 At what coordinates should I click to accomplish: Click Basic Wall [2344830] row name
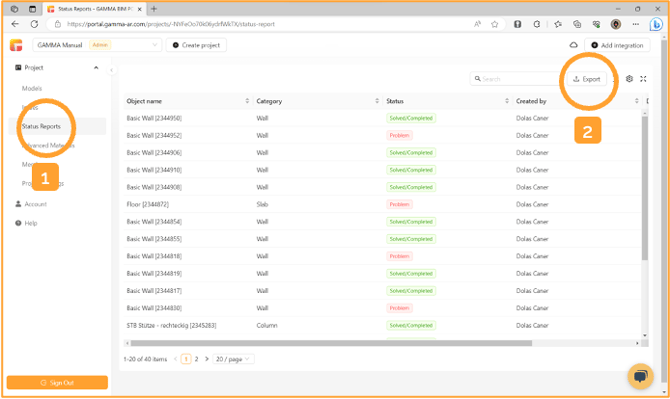click(x=154, y=308)
